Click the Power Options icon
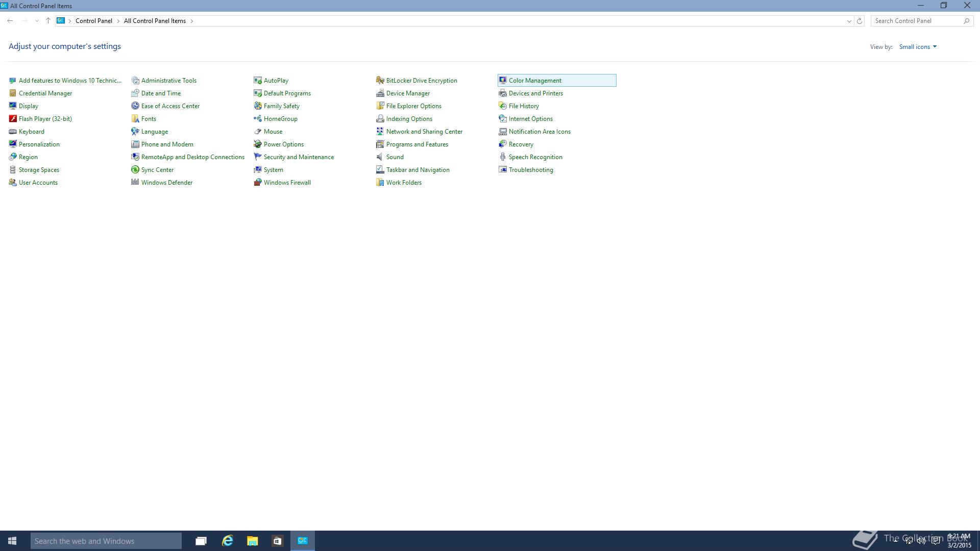This screenshot has width=980, height=551. (x=258, y=144)
